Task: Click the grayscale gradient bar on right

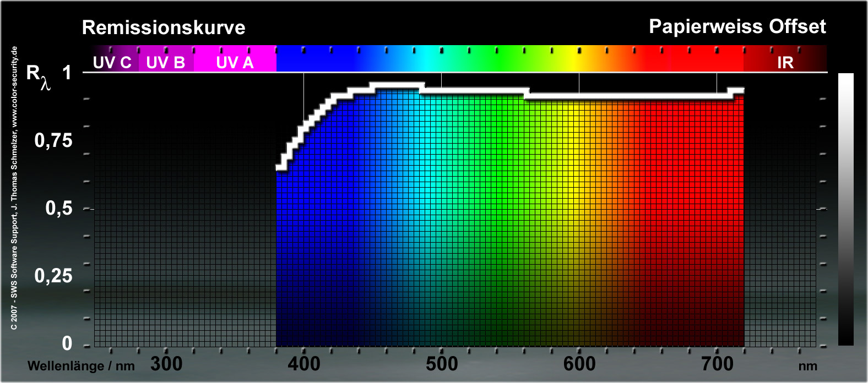Action: [x=845, y=209]
